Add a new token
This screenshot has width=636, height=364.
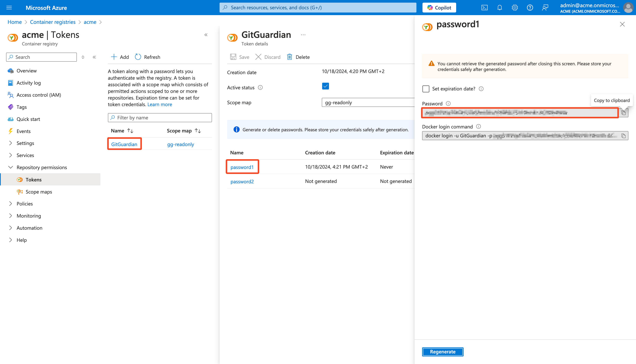tap(120, 57)
